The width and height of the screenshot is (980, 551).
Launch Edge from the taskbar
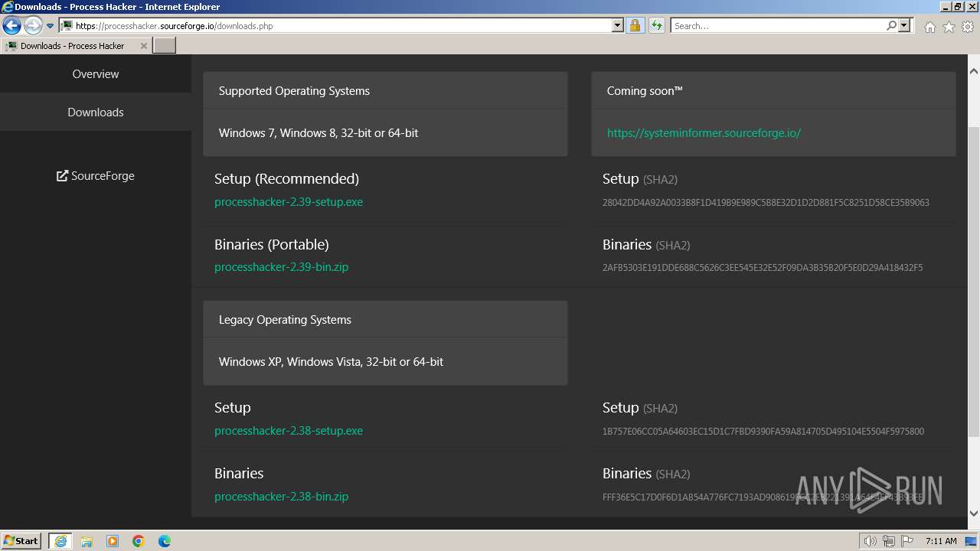pos(165,541)
